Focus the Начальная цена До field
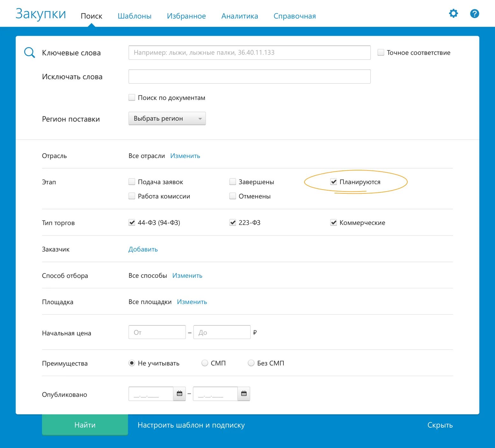The width and height of the screenshot is (495, 448). pyautogui.click(x=222, y=332)
